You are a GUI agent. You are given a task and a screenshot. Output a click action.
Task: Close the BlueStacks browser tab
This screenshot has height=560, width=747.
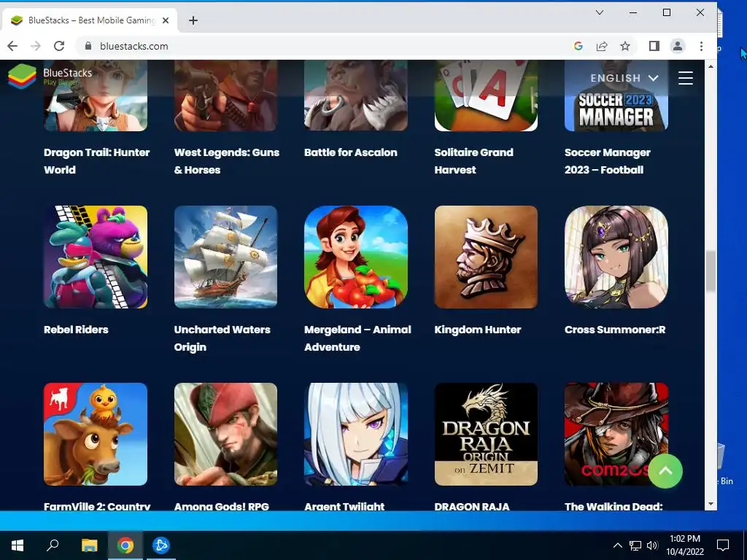pyautogui.click(x=166, y=20)
